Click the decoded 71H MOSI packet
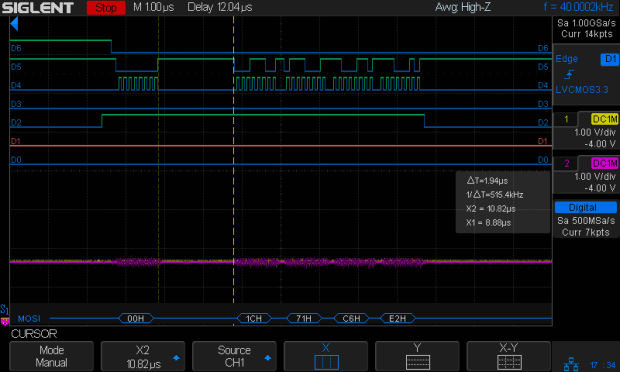620x372 pixels. [304, 319]
